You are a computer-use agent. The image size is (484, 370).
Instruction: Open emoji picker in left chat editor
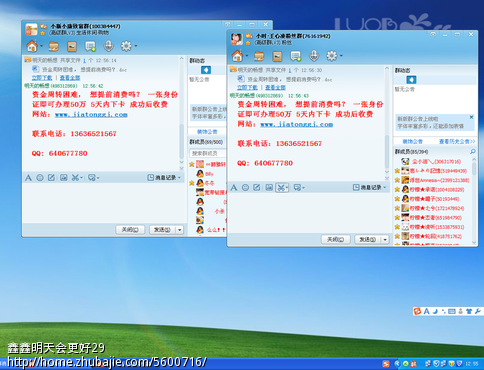tap(40, 178)
